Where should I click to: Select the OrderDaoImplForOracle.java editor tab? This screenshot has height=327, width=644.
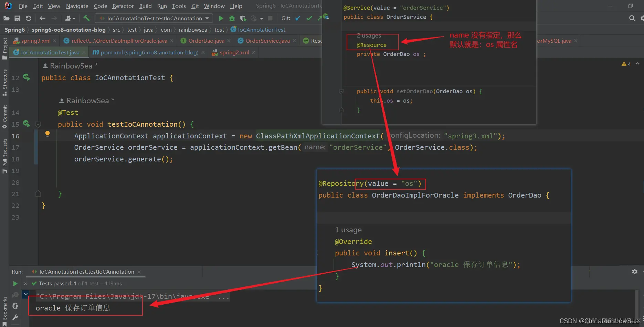point(119,41)
